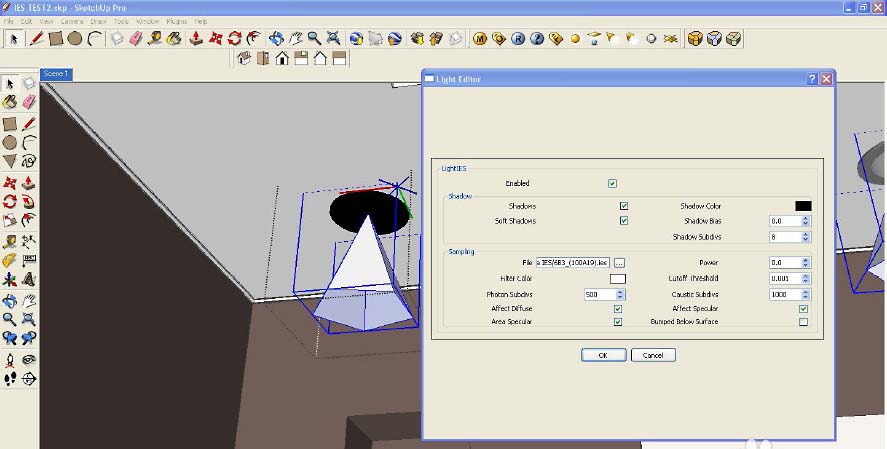Viewport: 887px width, 449px height.
Task: Increase Power value using spinner
Action: (806, 260)
